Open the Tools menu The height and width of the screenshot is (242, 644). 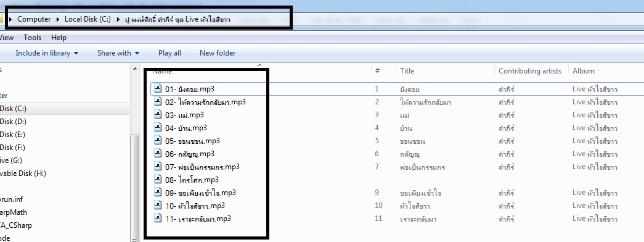(x=33, y=38)
